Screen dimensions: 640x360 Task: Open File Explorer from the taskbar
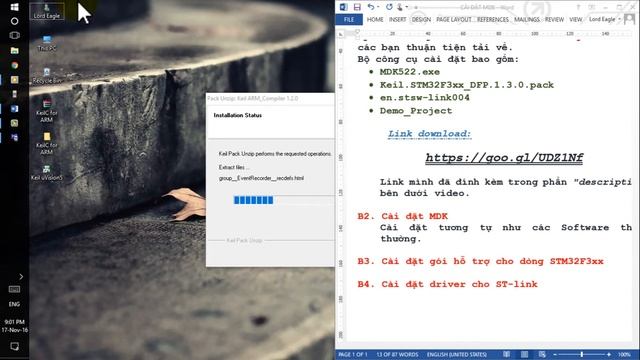14,51
